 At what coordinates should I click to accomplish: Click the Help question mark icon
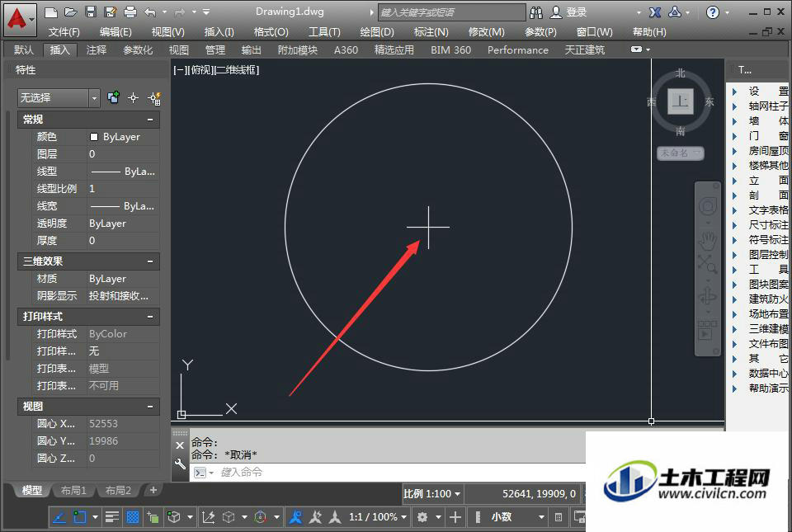pyautogui.click(x=712, y=12)
